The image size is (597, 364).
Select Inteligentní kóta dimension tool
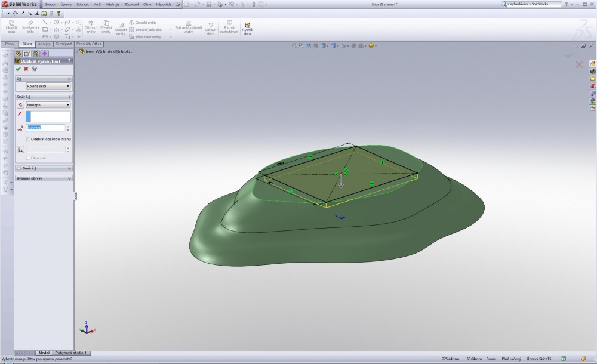pos(30,28)
